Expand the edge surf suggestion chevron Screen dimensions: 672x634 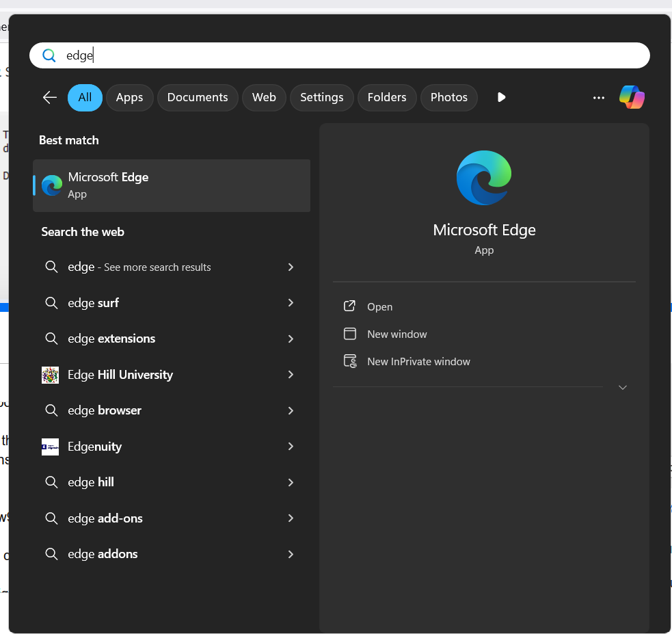pos(291,303)
